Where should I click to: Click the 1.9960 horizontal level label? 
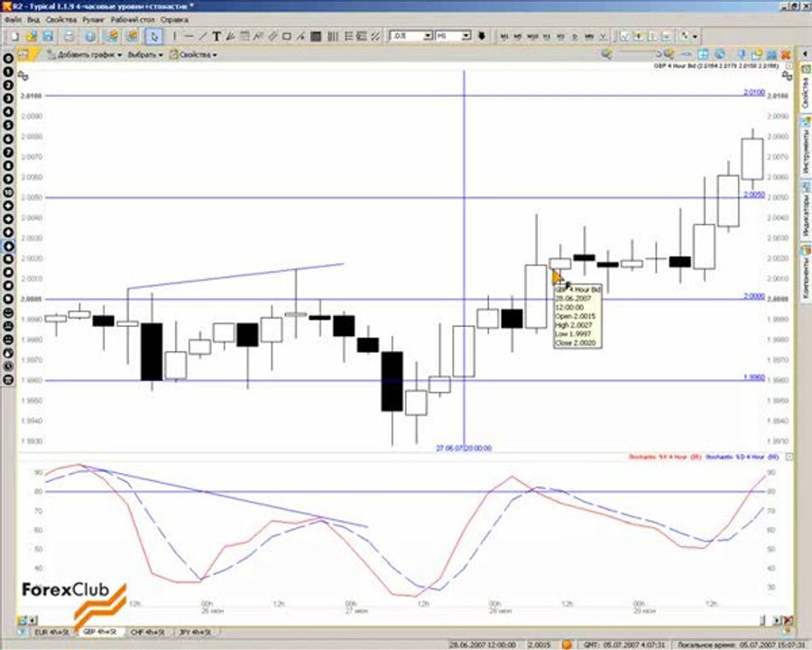pyautogui.click(x=754, y=377)
